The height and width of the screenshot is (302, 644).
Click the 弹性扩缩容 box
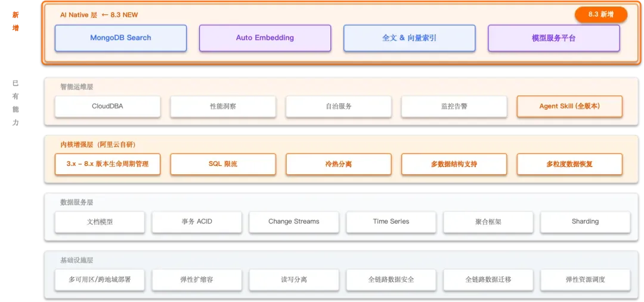coord(197,280)
